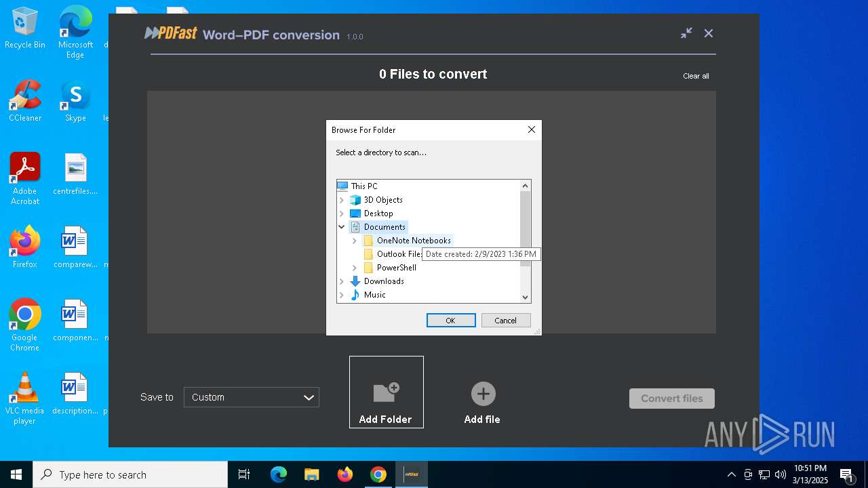
Task: Click the Add file plus icon
Action: (483, 394)
